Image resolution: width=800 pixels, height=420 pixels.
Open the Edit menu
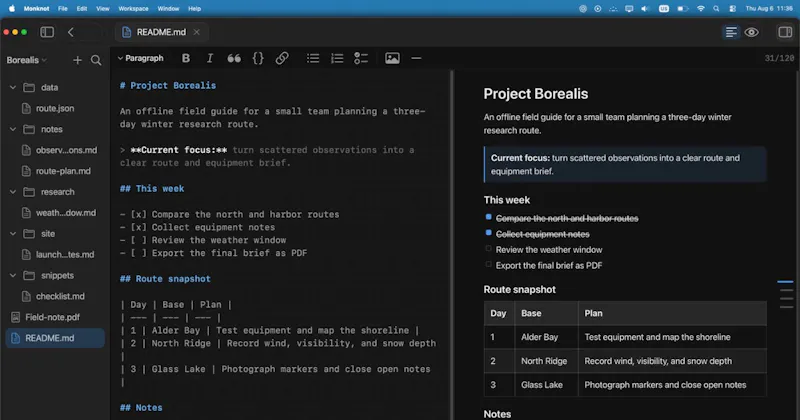(82, 9)
